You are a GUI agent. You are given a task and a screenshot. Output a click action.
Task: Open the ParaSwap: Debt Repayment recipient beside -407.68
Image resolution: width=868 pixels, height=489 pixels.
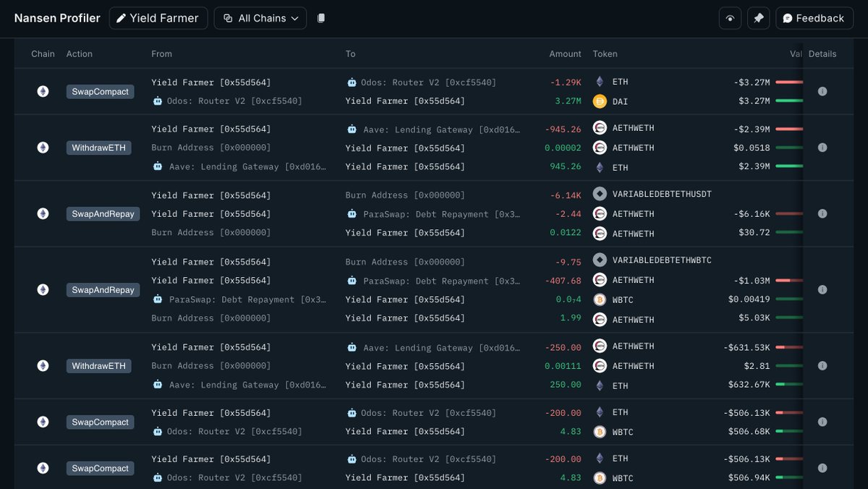point(433,281)
